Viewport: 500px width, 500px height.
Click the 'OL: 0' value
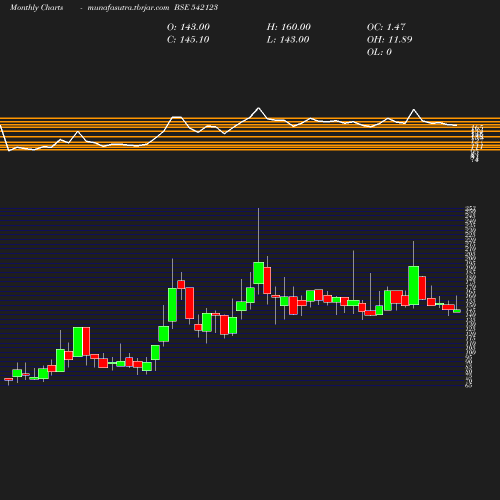tap(379, 52)
